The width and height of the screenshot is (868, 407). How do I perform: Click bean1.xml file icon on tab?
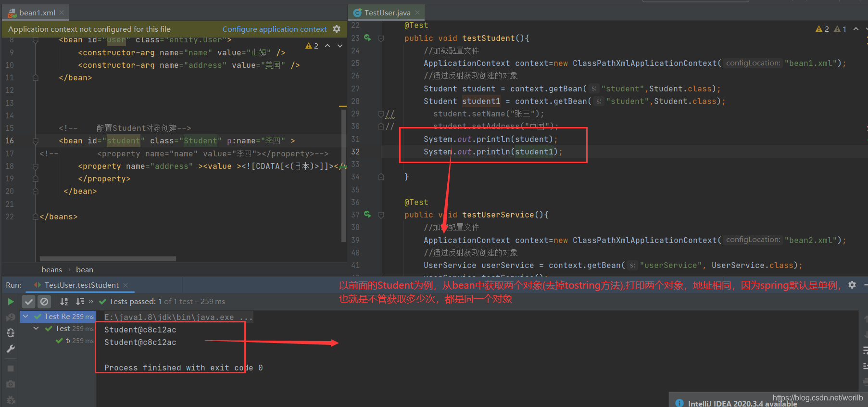[x=12, y=13]
